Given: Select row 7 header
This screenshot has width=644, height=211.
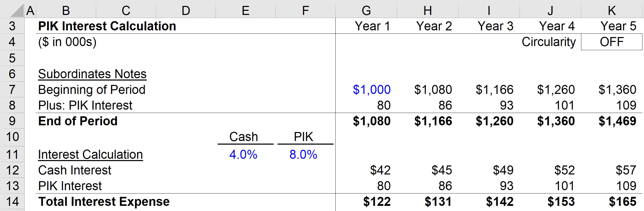Looking at the screenshot, I should pyautogui.click(x=12, y=90).
